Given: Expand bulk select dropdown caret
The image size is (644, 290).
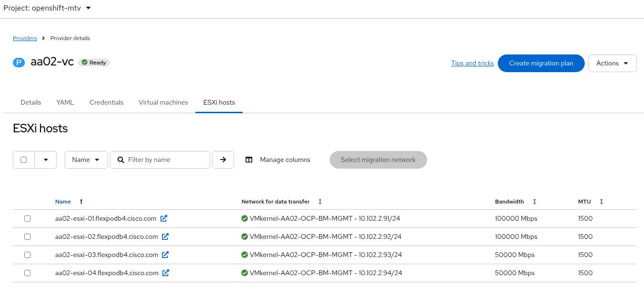Looking at the screenshot, I should 46,160.
